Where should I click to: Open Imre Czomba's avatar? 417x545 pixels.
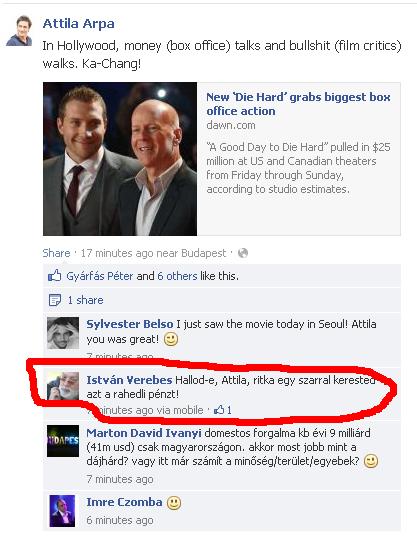pos(62,511)
